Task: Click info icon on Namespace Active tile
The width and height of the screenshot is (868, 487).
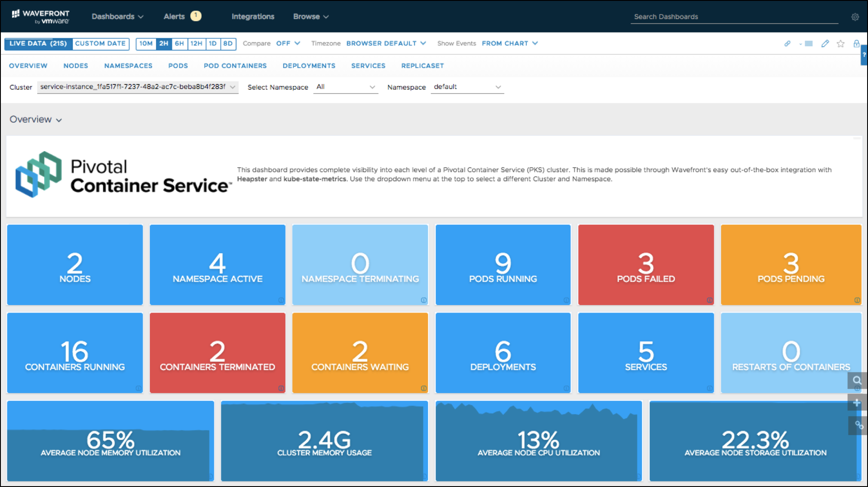Action: click(281, 300)
